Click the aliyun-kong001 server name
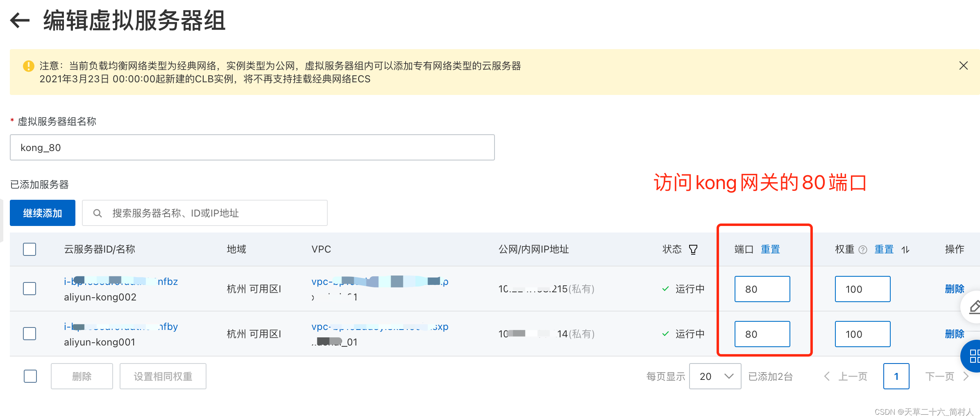 point(100,342)
